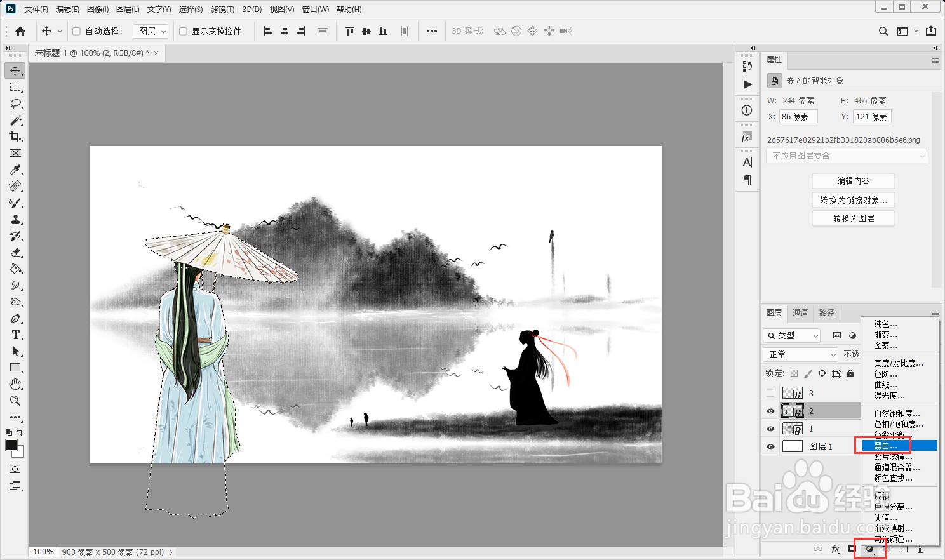Screen dimensions: 945x560
Task: Switch to the 路径 tab
Action: (x=827, y=312)
